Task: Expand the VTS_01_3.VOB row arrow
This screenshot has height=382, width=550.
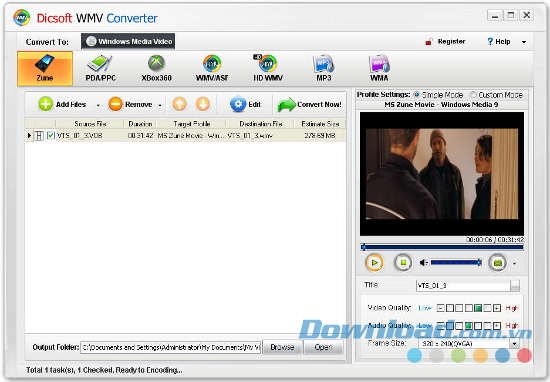Action: pos(29,135)
